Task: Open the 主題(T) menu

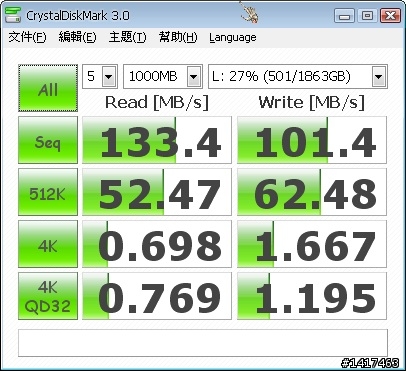Action: point(127,37)
